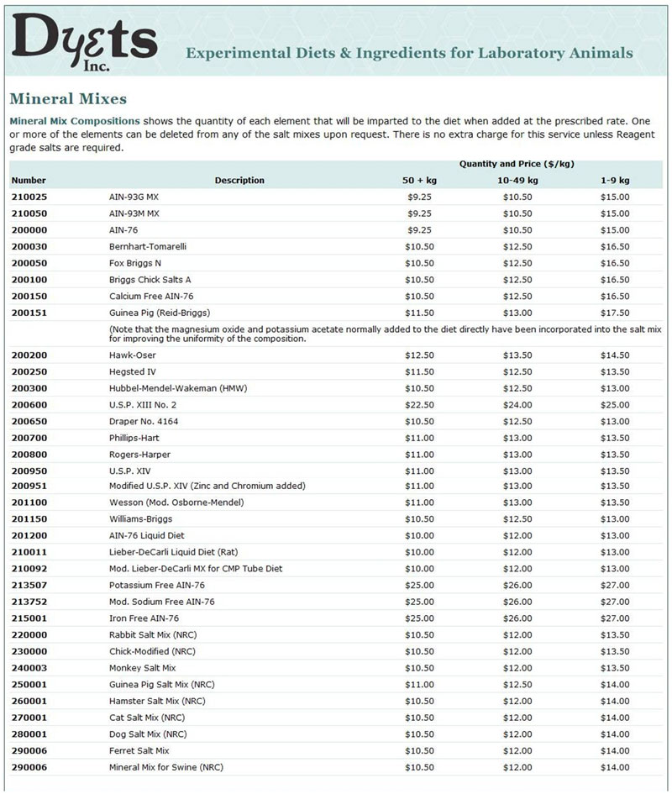
Task: Select the Monkey Salt Mix entry
Action: (142, 668)
